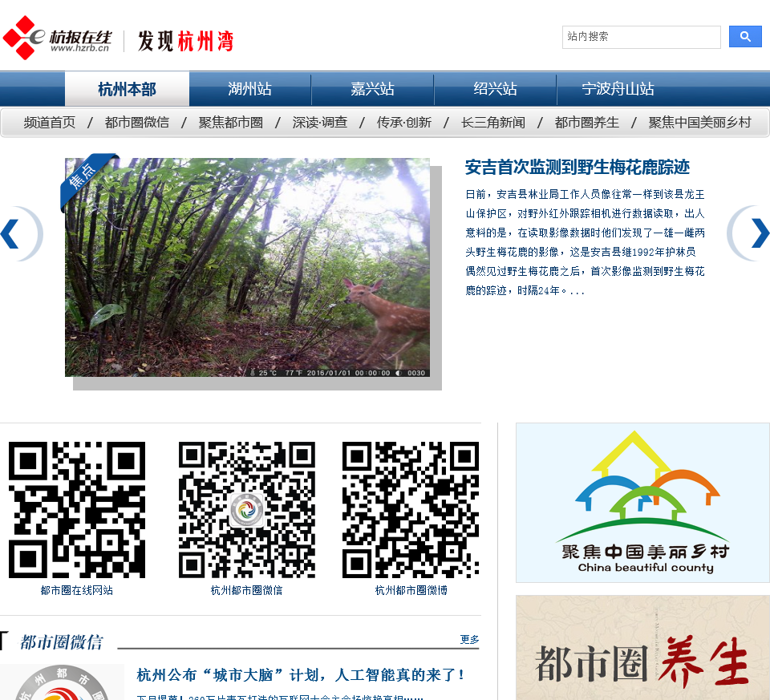Open the 杭州都市圈微博 caption link
The image size is (770, 700).
(x=411, y=590)
